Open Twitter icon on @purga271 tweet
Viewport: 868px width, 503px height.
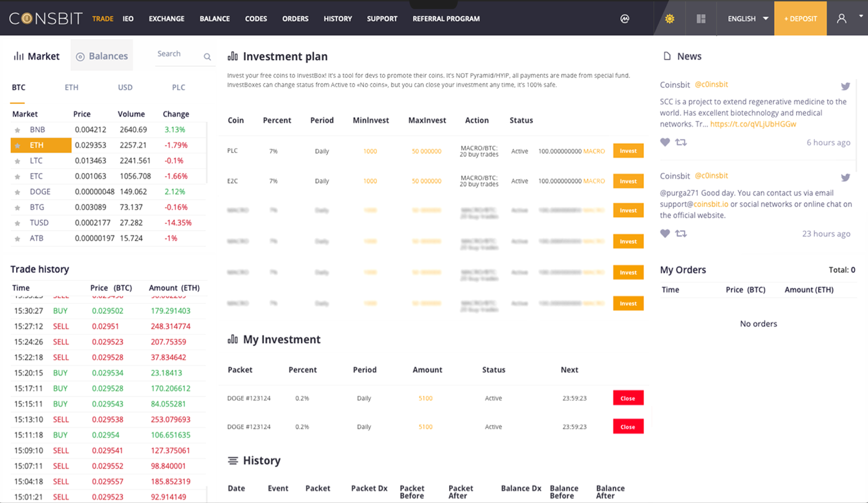[x=845, y=177]
